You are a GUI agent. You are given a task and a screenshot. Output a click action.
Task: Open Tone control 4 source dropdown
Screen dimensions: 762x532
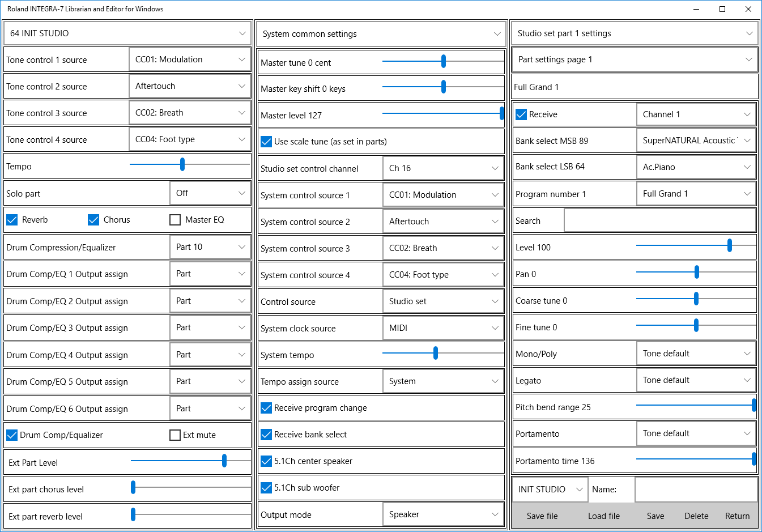tap(190, 139)
